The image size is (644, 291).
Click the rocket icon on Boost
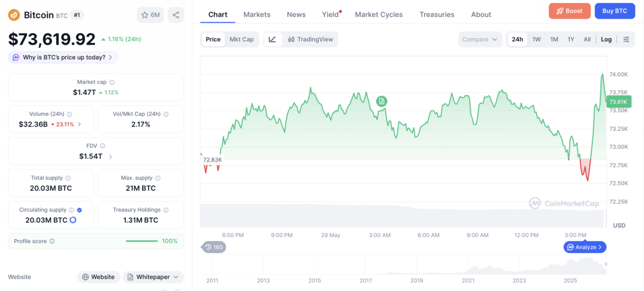(560, 11)
